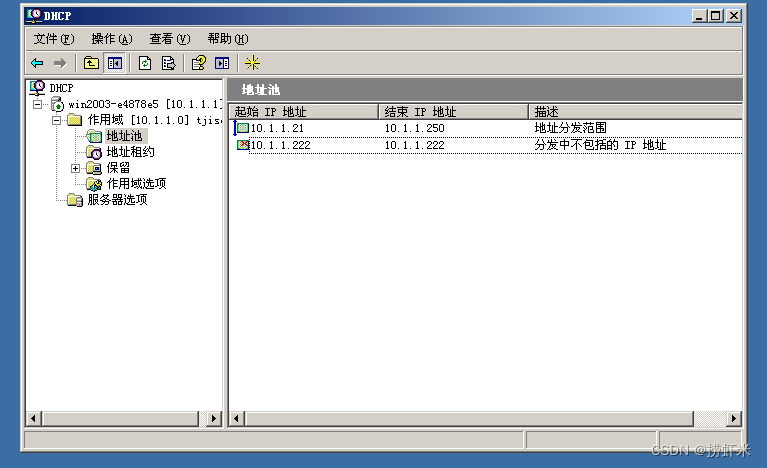Screen dimensions: 767x468
Task: Click the server icon for win2003-e4878e5
Action: (57, 104)
